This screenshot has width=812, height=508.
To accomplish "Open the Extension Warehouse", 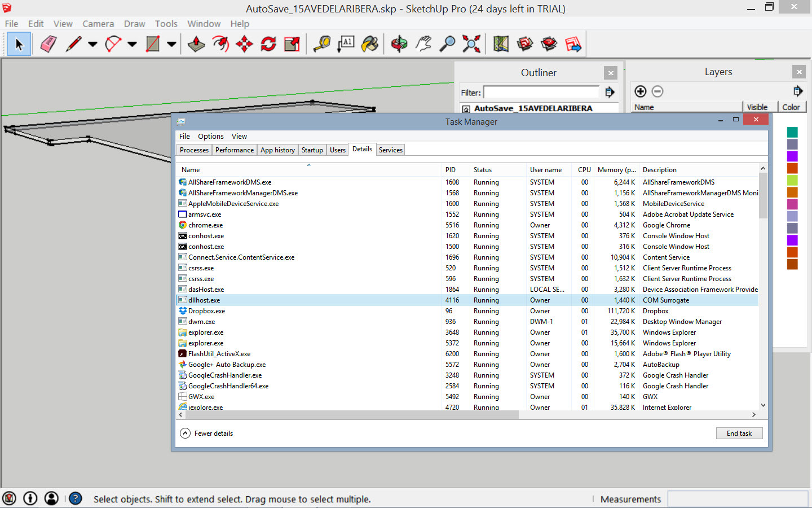I will (x=549, y=44).
